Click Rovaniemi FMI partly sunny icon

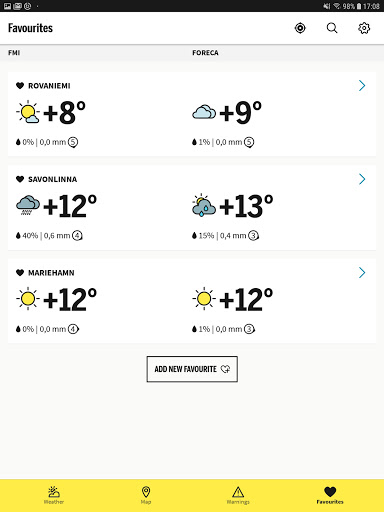coord(28,112)
